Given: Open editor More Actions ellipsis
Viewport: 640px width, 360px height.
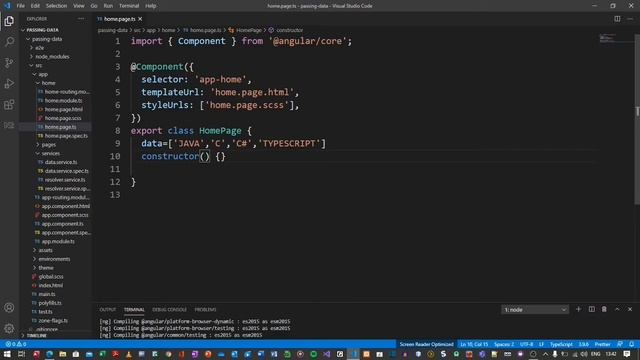Looking at the screenshot, I should [630, 19].
